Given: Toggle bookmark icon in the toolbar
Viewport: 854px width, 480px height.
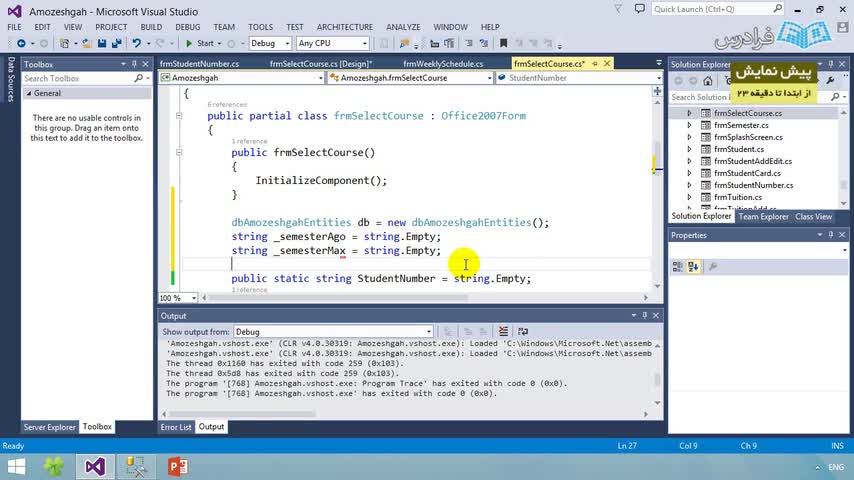Looking at the screenshot, I should [503, 43].
